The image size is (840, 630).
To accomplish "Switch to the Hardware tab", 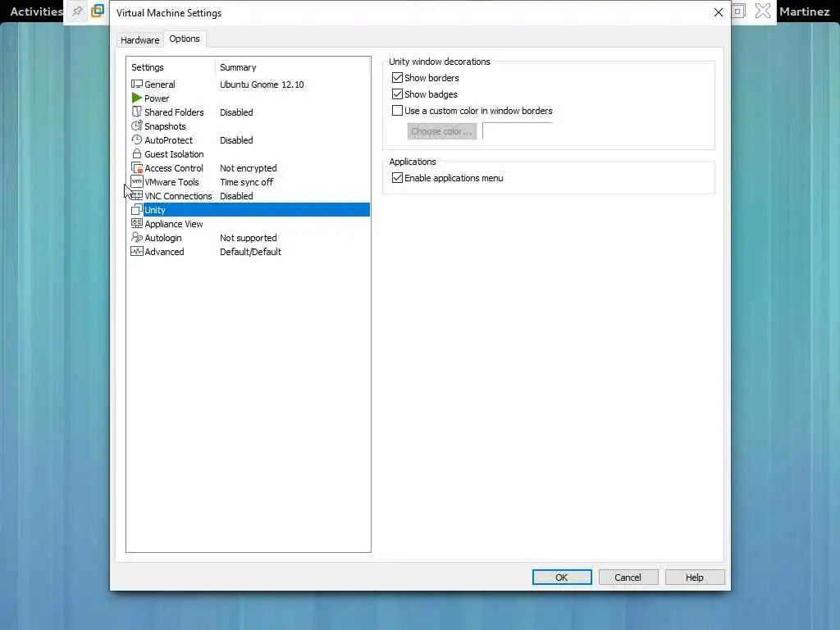I will [x=139, y=40].
